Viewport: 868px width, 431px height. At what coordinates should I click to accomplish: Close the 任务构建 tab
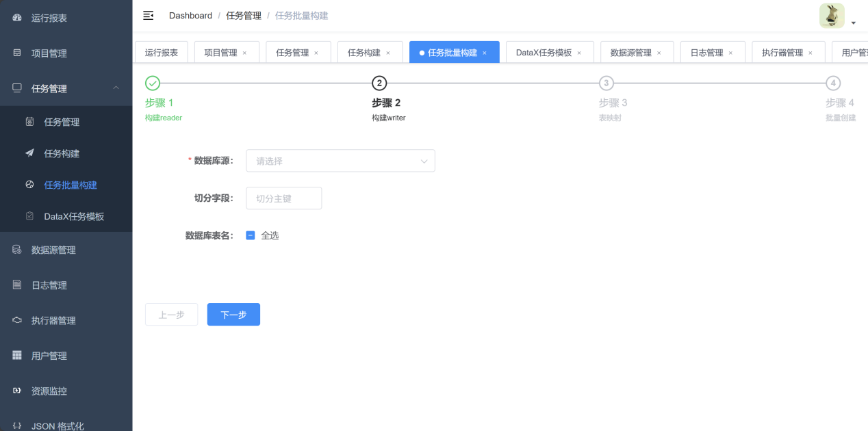388,53
